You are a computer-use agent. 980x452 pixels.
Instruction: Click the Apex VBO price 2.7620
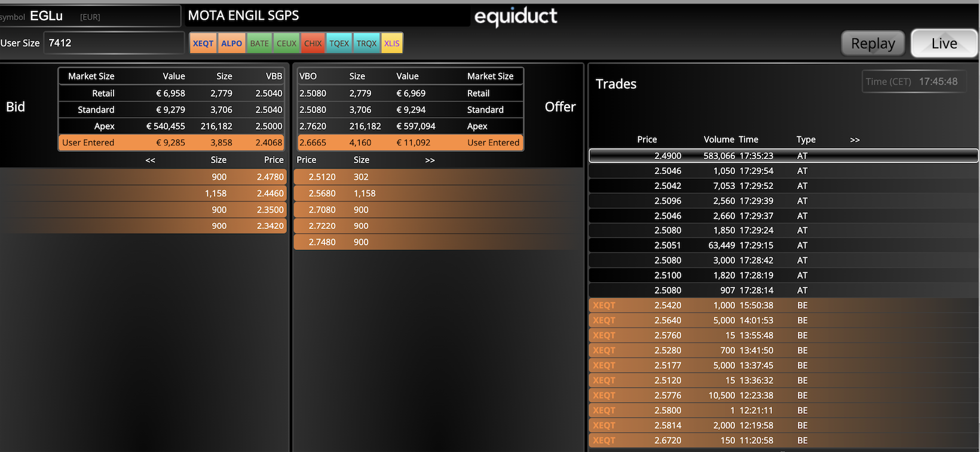313,126
